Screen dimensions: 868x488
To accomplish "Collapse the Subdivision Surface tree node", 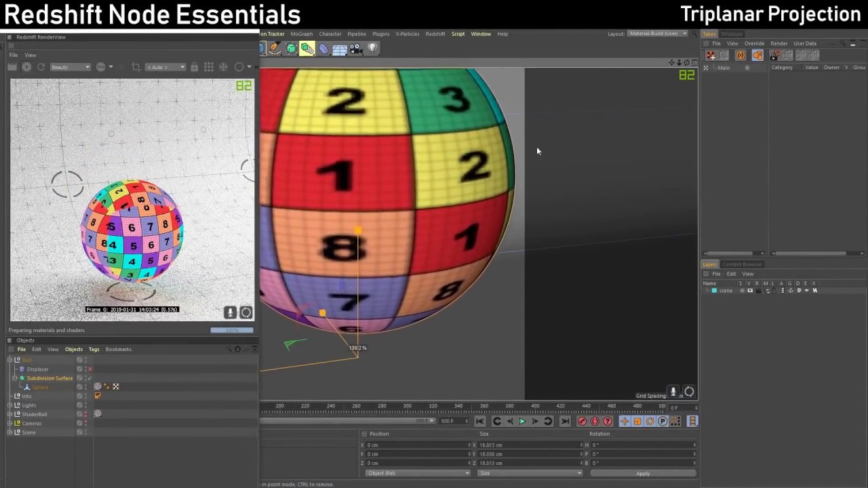I will point(15,378).
